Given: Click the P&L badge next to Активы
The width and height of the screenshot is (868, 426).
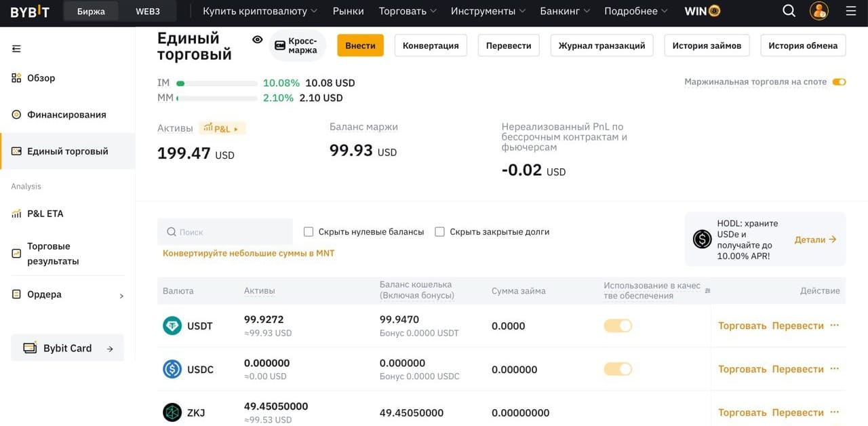Looking at the screenshot, I should (222, 128).
